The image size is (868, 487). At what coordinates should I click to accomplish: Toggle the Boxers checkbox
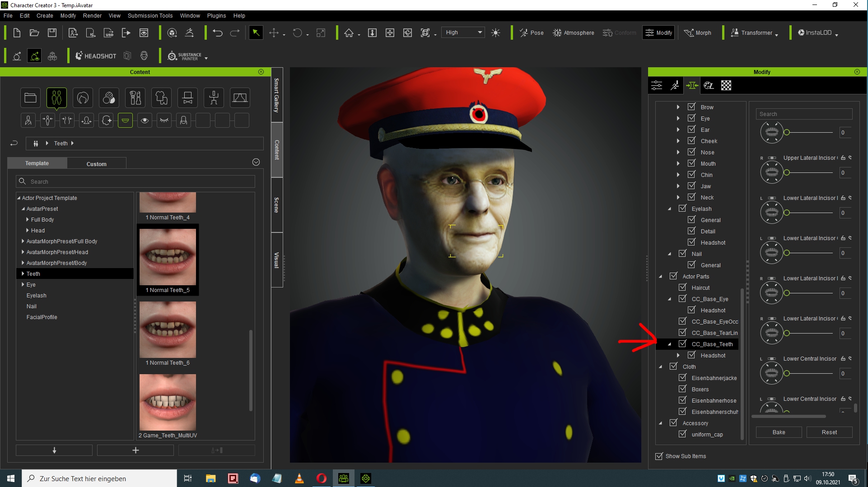pyautogui.click(x=682, y=389)
